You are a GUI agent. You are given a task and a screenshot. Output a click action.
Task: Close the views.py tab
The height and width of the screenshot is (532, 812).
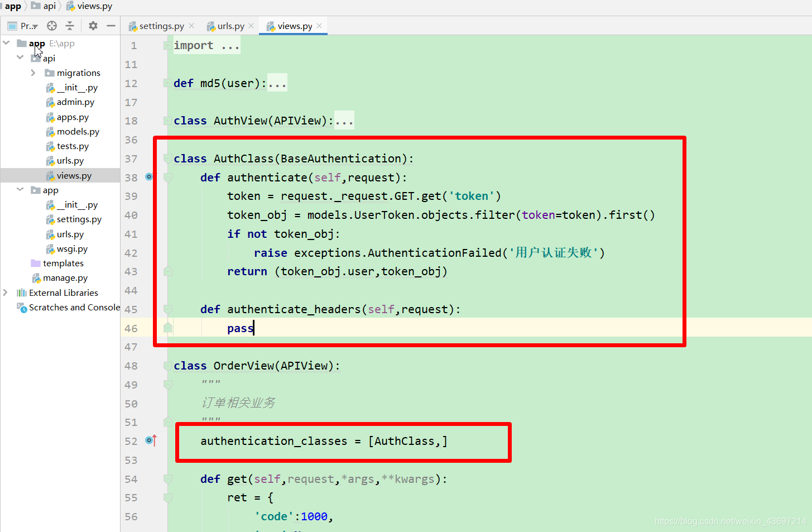click(319, 26)
